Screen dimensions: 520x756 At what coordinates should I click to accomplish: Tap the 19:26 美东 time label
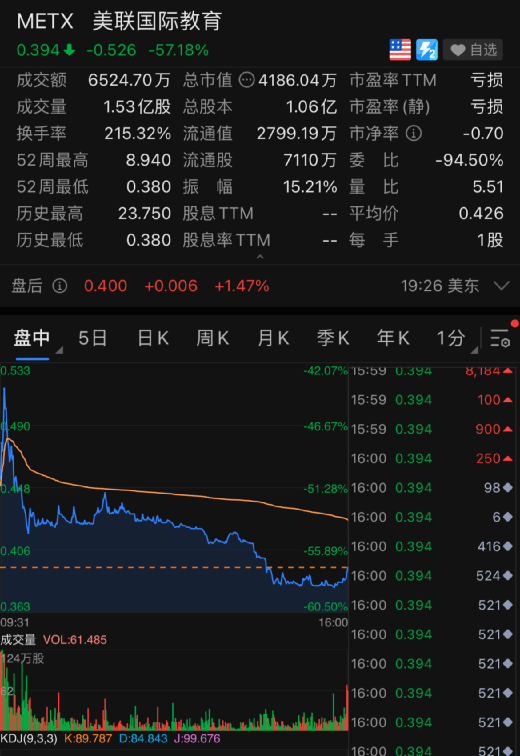(x=440, y=286)
